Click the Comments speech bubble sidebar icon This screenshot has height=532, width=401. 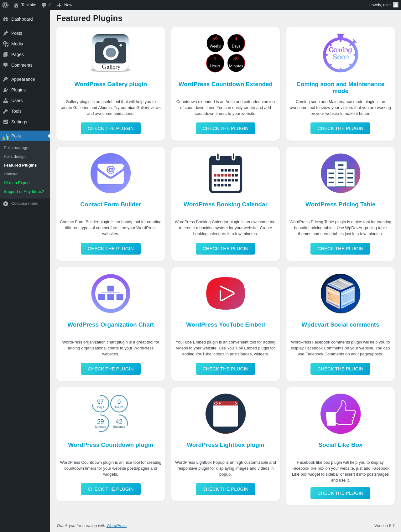(6, 65)
